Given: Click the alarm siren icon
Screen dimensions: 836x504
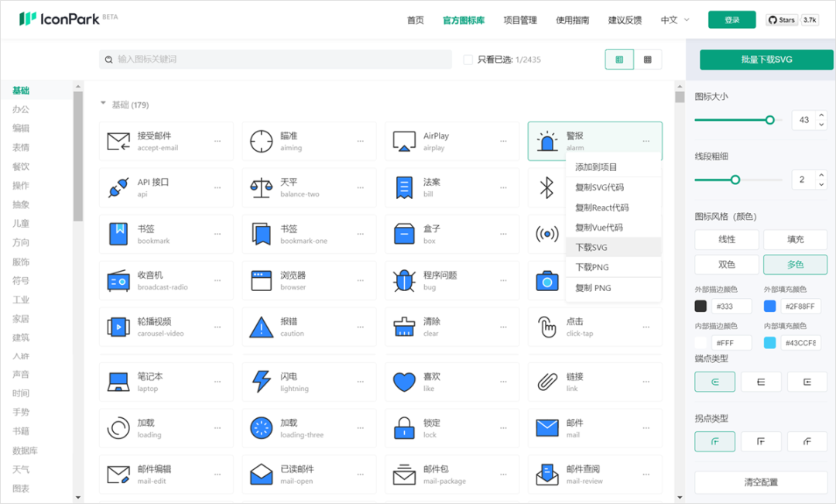Looking at the screenshot, I should (x=547, y=142).
